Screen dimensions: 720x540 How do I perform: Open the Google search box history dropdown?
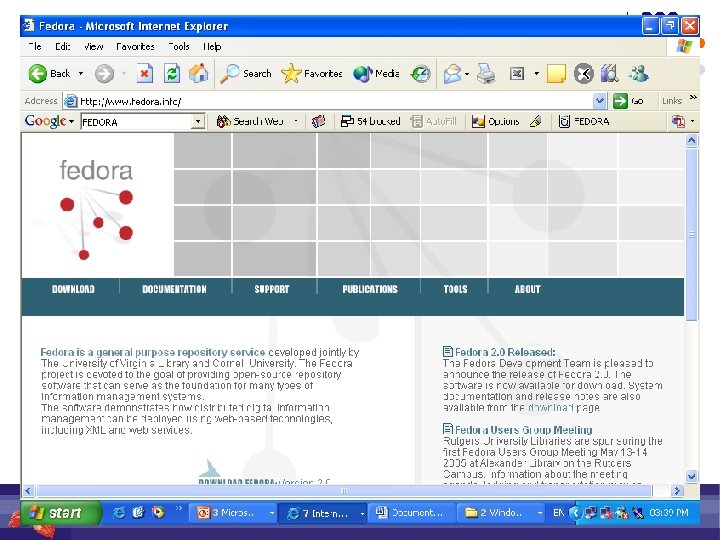click(x=198, y=122)
